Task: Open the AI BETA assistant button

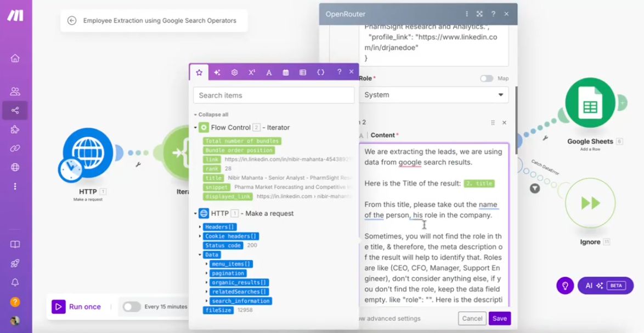Action: [x=606, y=285]
